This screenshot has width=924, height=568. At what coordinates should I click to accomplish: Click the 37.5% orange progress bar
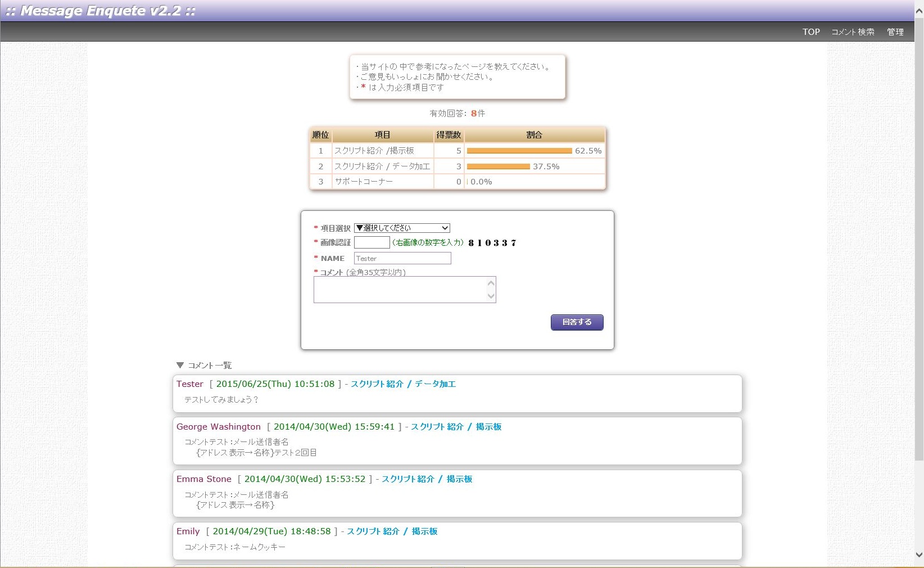[498, 166]
